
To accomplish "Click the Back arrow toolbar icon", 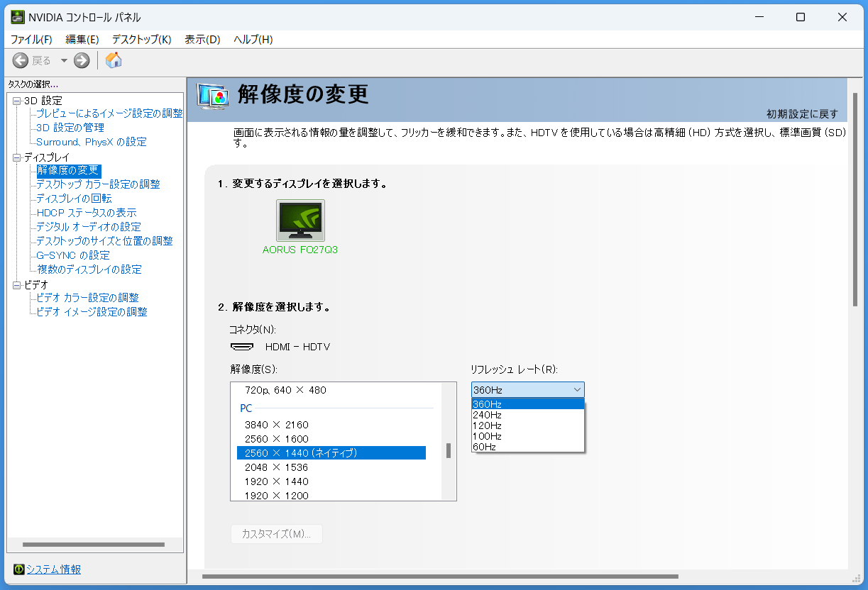I will (x=21, y=60).
